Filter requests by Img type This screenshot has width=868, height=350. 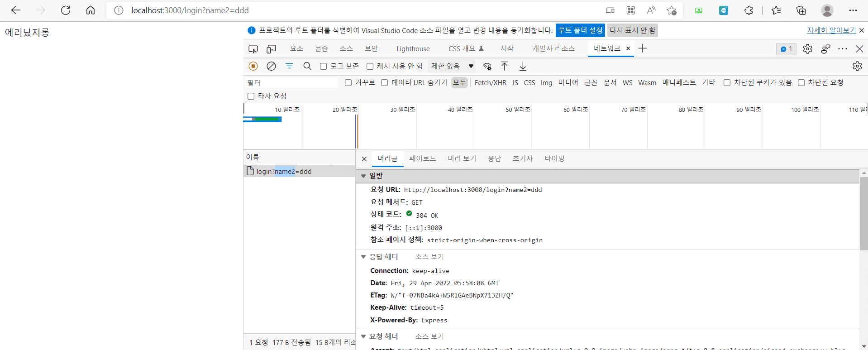[546, 82]
